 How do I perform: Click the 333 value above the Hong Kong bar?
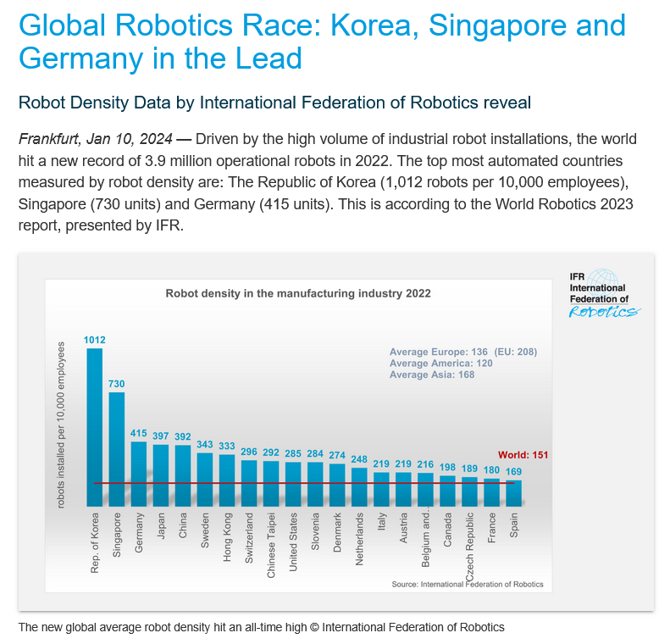coord(227,446)
